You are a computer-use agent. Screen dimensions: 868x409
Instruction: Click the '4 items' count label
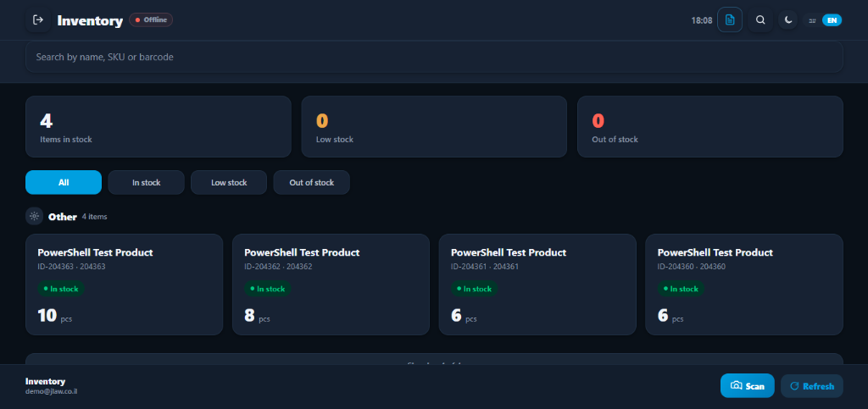pos(95,217)
